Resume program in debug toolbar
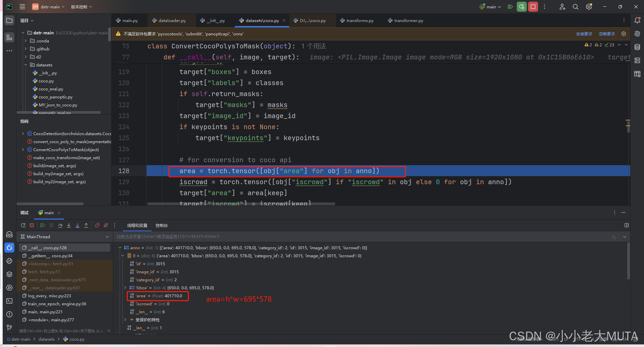Viewport: 644px width, 347px height. pos(42,225)
